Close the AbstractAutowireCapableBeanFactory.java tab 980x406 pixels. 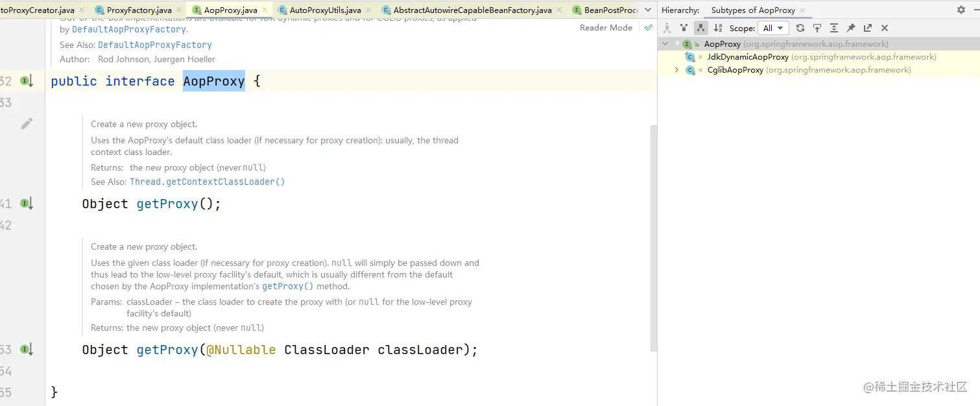[560, 10]
